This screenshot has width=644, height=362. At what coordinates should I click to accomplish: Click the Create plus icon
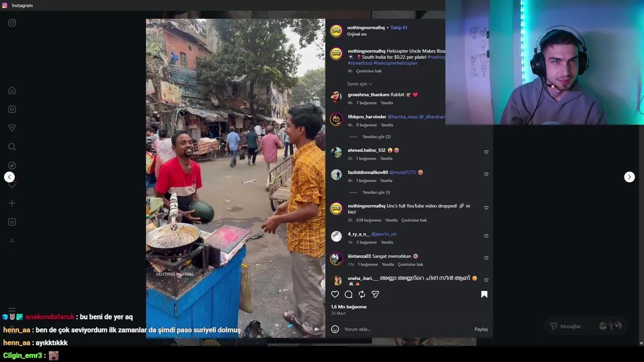[12, 203]
